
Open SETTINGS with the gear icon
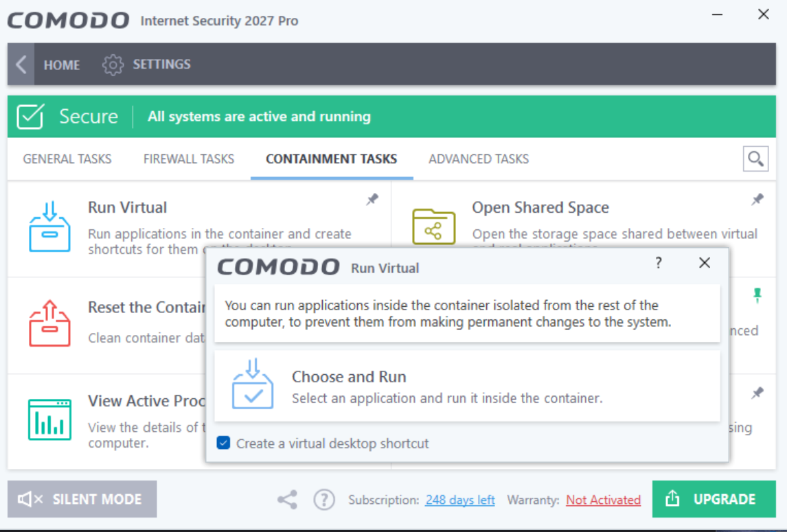[x=113, y=65]
